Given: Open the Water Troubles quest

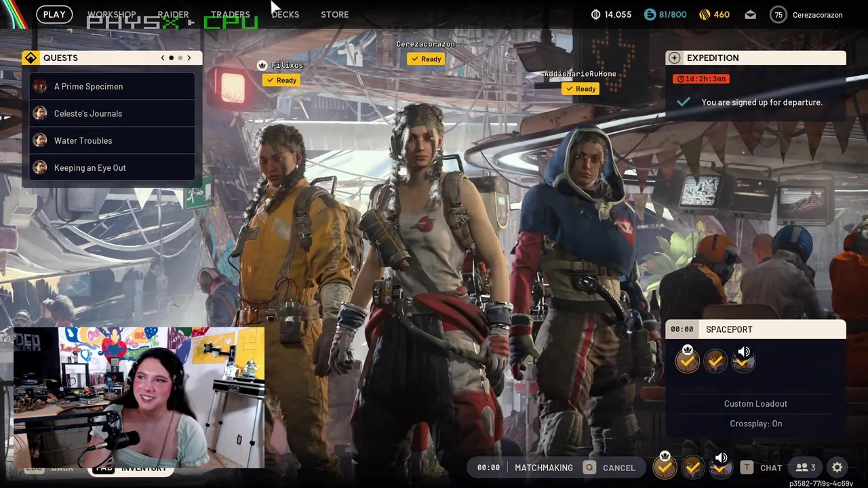Looking at the screenshot, I should point(113,140).
